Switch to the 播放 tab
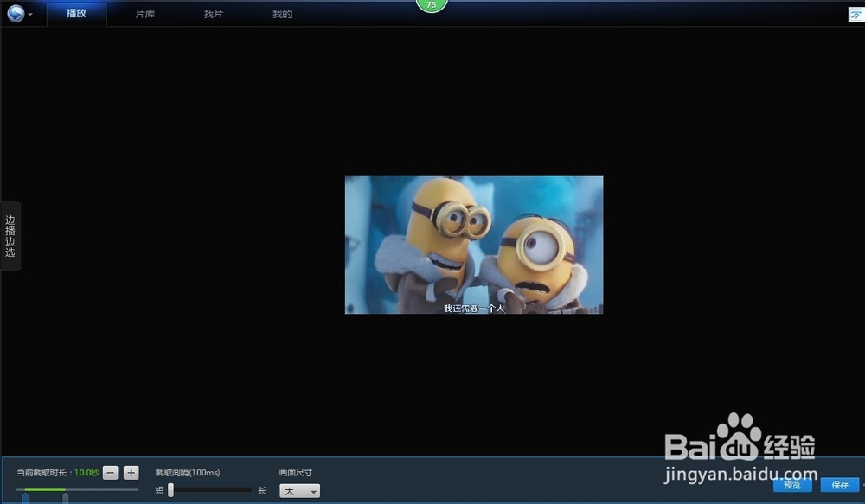Viewport: 865px width, 504px height. (x=77, y=13)
